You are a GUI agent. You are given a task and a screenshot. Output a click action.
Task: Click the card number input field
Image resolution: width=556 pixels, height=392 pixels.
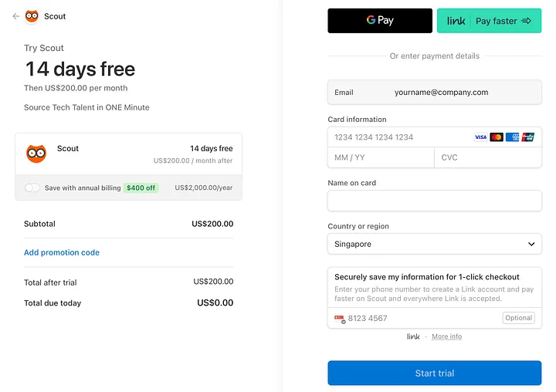398,137
